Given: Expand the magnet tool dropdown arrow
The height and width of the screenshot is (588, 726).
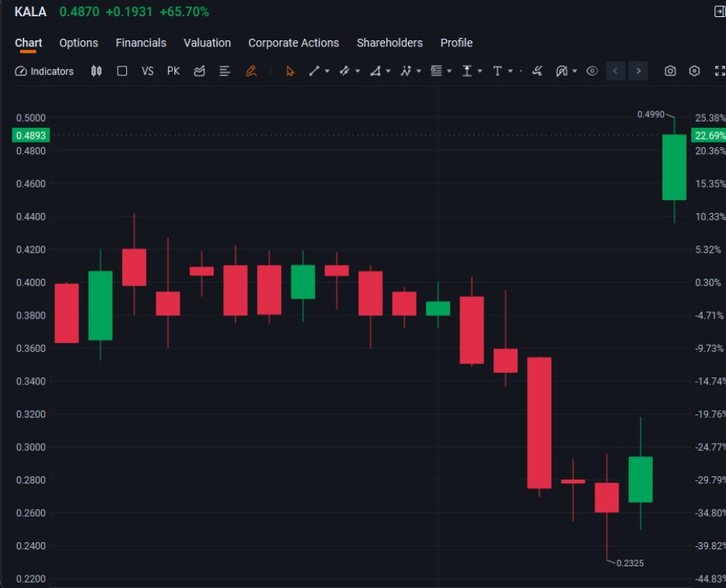Looking at the screenshot, I should pos(575,71).
